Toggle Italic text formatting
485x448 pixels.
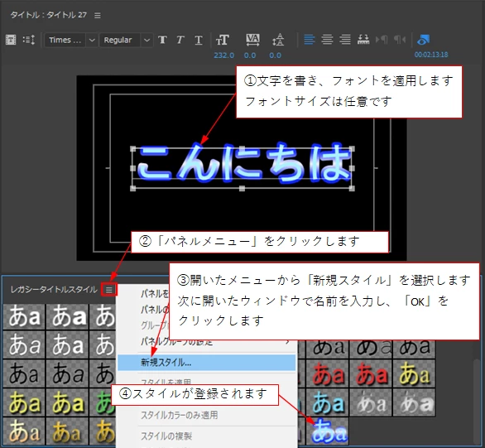pyautogui.click(x=180, y=40)
